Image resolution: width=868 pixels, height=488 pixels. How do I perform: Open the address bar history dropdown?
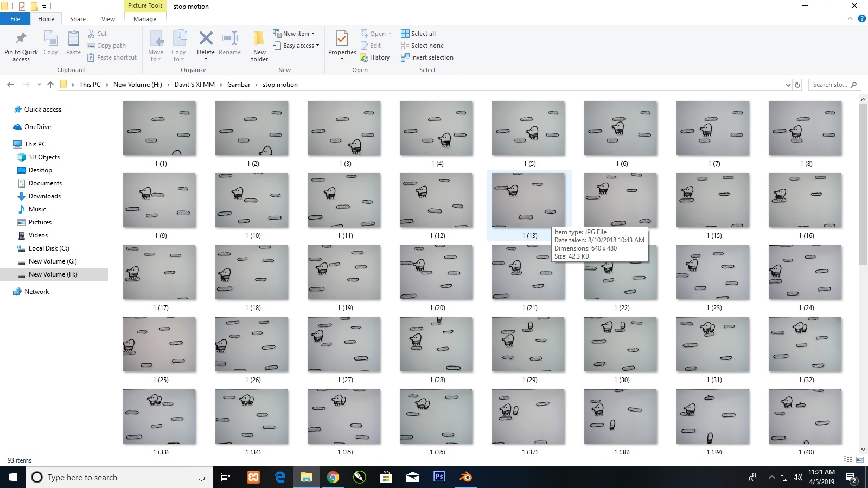[x=789, y=85]
